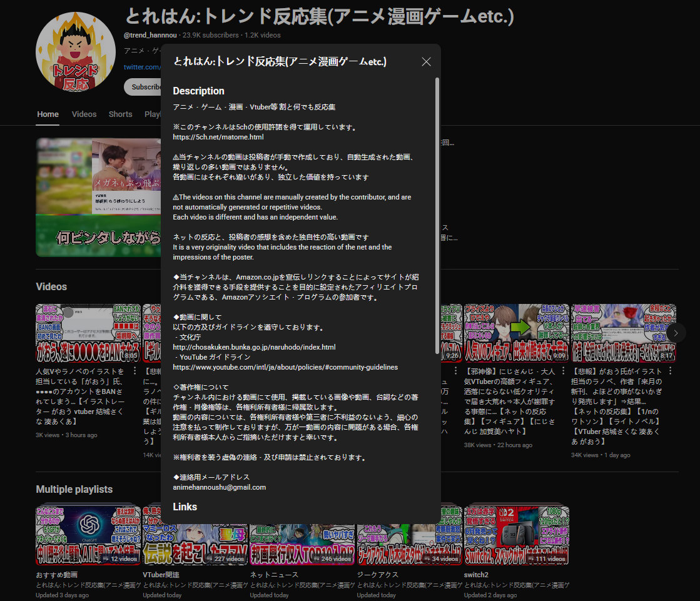This screenshot has width=700, height=601.
Task: Click the Updated 2 days ago text
Action: pos(490,595)
